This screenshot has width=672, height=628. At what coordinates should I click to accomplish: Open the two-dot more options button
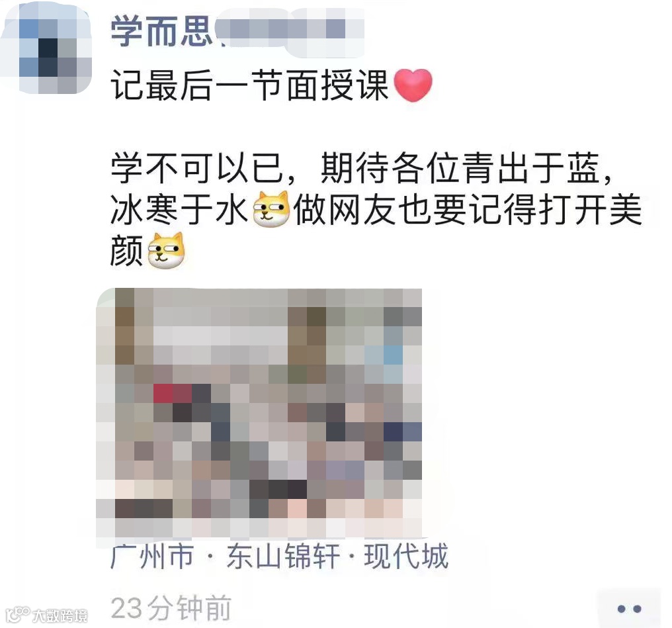coord(629,609)
